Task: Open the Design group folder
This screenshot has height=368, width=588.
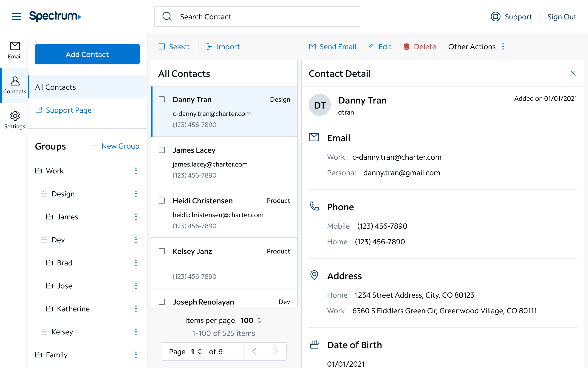Action: (x=58, y=194)
